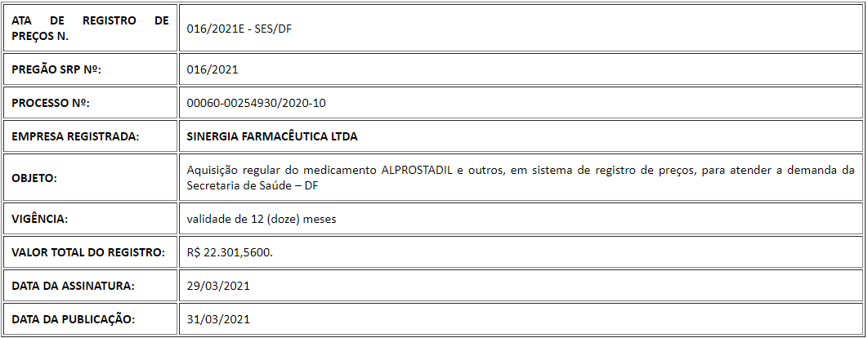Screen dimensions: 868x338
Task: Click the VIGÊNCIA label cell
Action: point(90,219)
